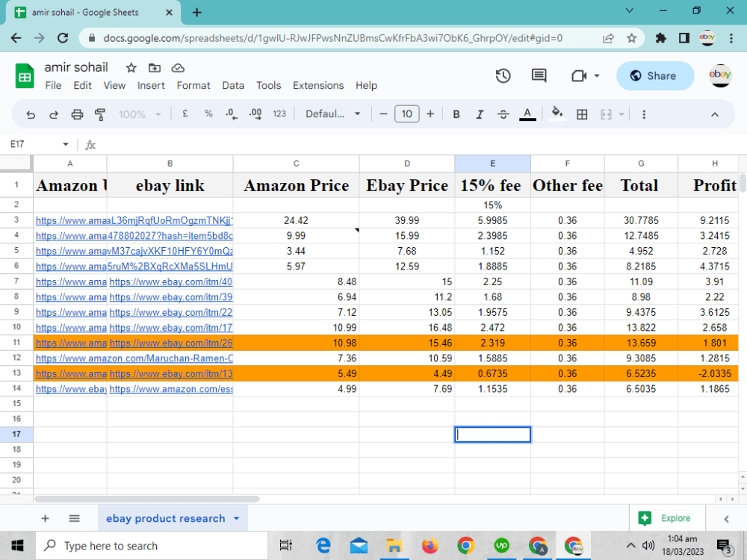Open the Edit menu
Image resolution: width=747 pixels, height=560 pixels.
82,86
